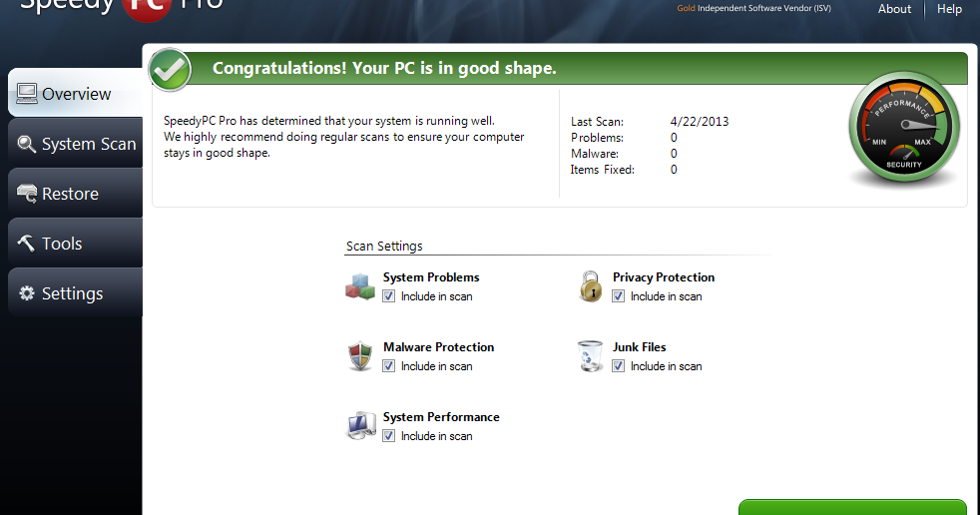
Task: Open the Help menu
Action: (949, 9)
